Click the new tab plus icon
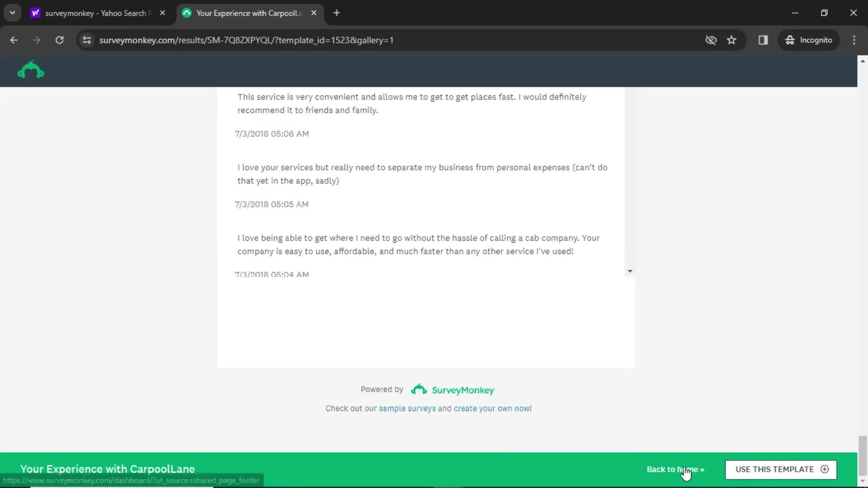Viewport: 868px width, 488px height. pos(336,13)
